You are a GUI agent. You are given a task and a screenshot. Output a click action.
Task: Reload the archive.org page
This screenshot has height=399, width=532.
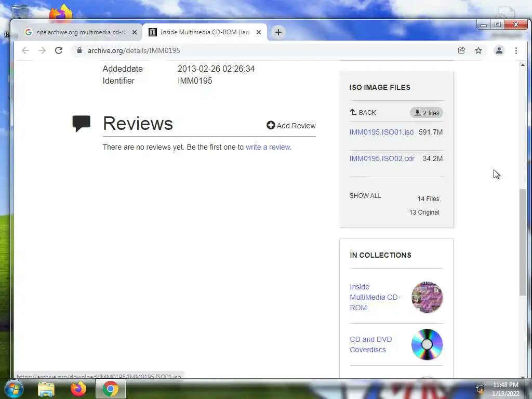[59, 50]
